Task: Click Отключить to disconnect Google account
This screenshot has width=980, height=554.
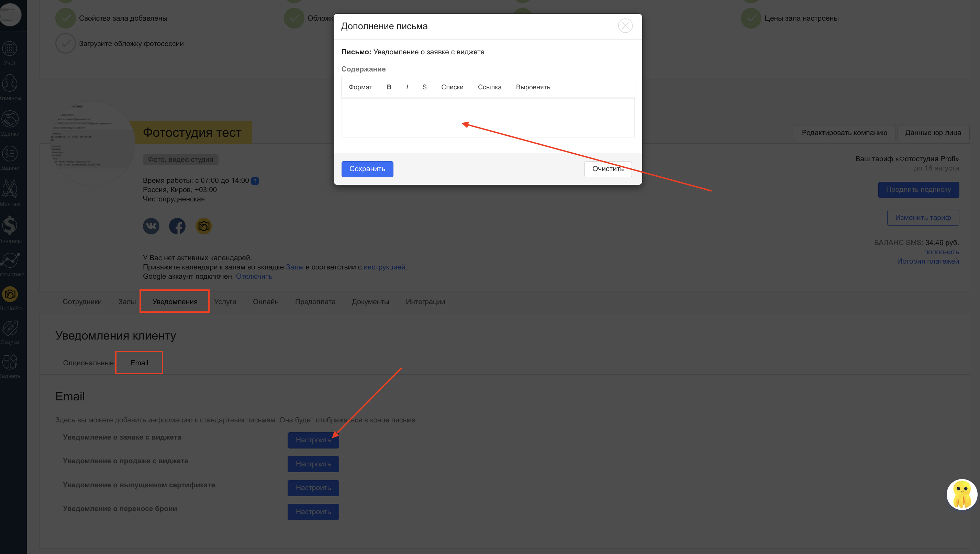Action: (x=254, y=277)
